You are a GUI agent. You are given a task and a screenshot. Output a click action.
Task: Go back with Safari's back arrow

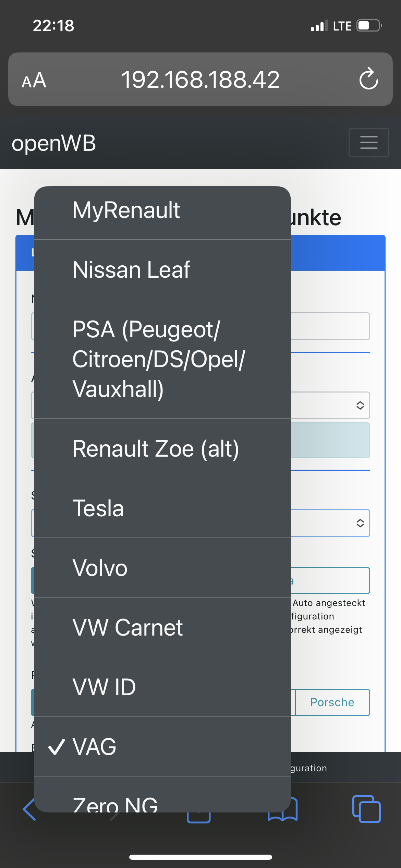pyautogui.click(x=29, y=810)
